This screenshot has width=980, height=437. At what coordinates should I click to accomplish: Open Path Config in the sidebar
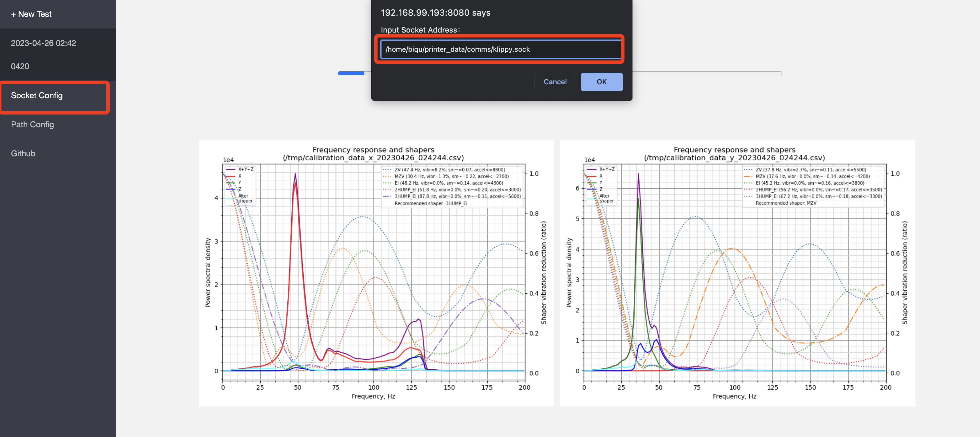coord(32,124)
